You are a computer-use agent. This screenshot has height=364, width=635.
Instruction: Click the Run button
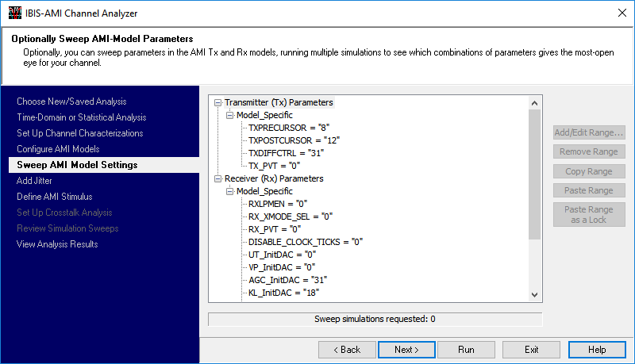point(466,350)
